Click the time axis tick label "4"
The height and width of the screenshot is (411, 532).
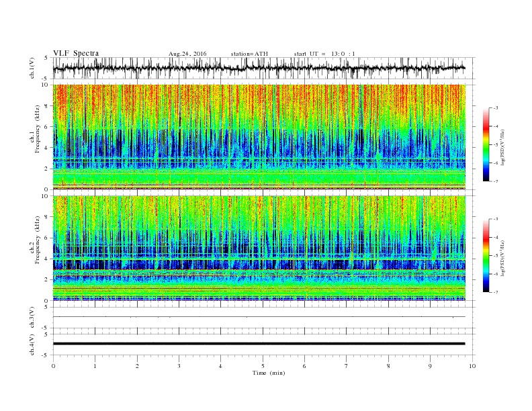pos(221,366)
